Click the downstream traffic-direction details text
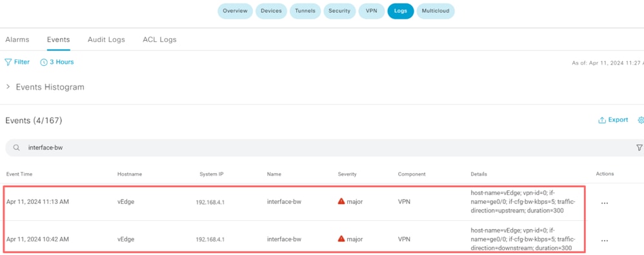The height and width of the screenshot is (255, 644). [523, 239]
